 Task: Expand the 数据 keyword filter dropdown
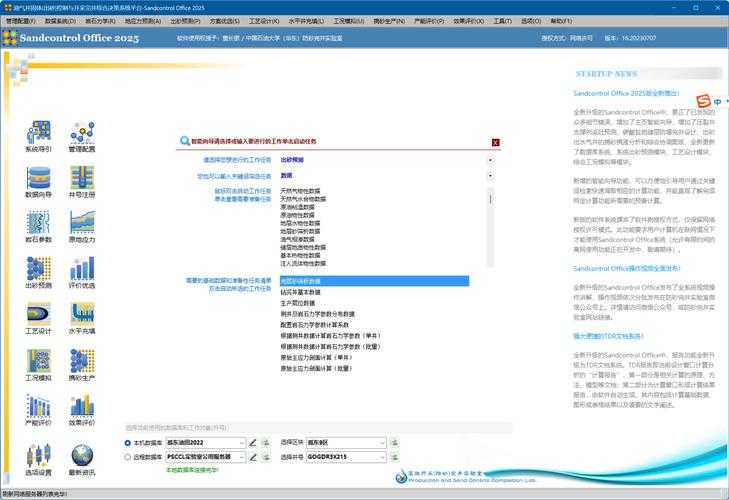tap(490, 176)
